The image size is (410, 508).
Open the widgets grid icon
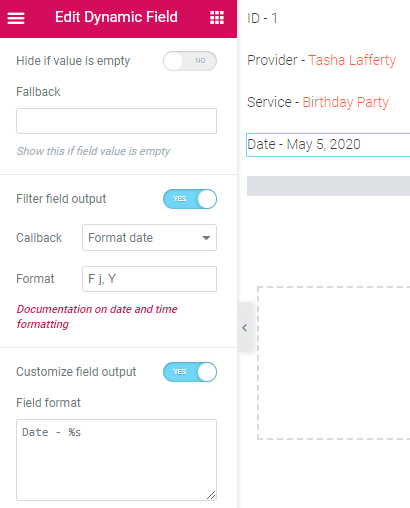[217, 18]
